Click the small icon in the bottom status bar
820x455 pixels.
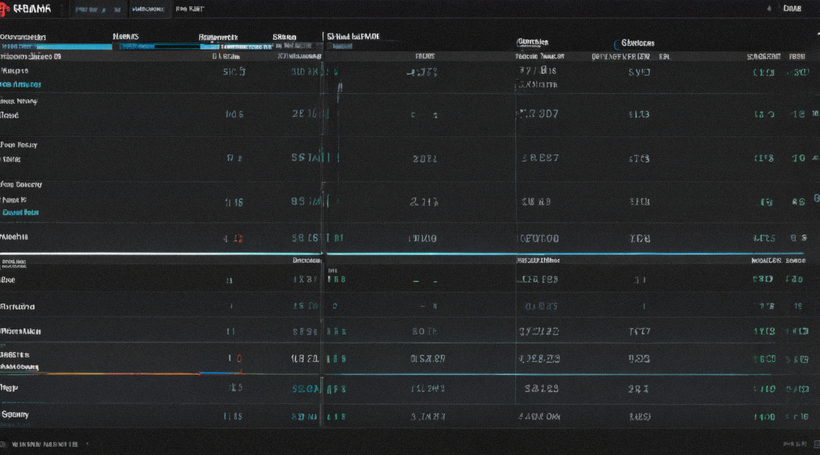tap(3, 444)
